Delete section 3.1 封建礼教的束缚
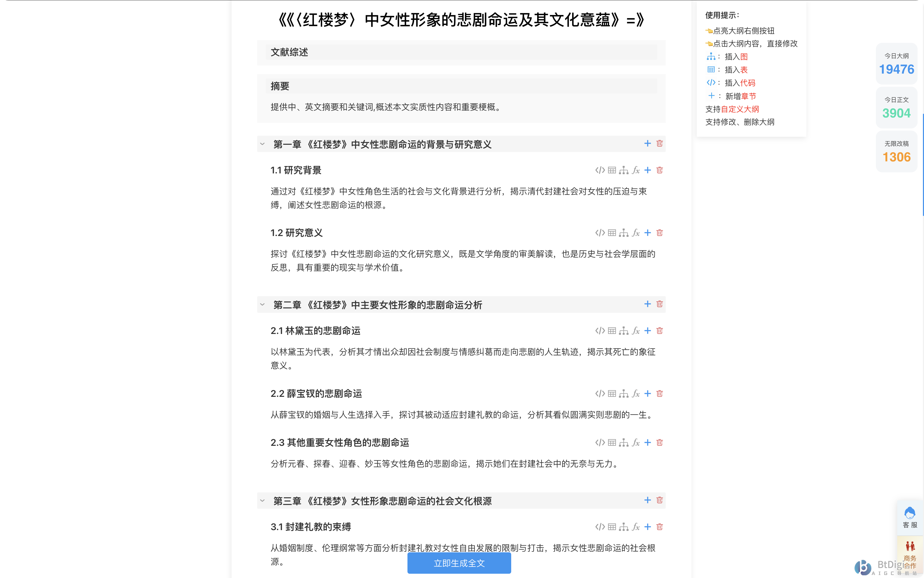The height and width of the screenshot is (578, 924). tap(659, 527)
